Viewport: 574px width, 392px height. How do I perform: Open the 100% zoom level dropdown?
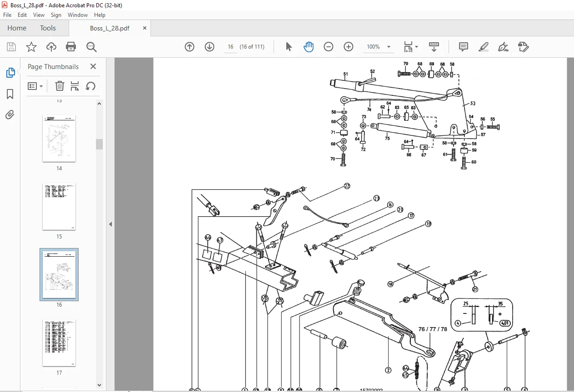point(379,47)
